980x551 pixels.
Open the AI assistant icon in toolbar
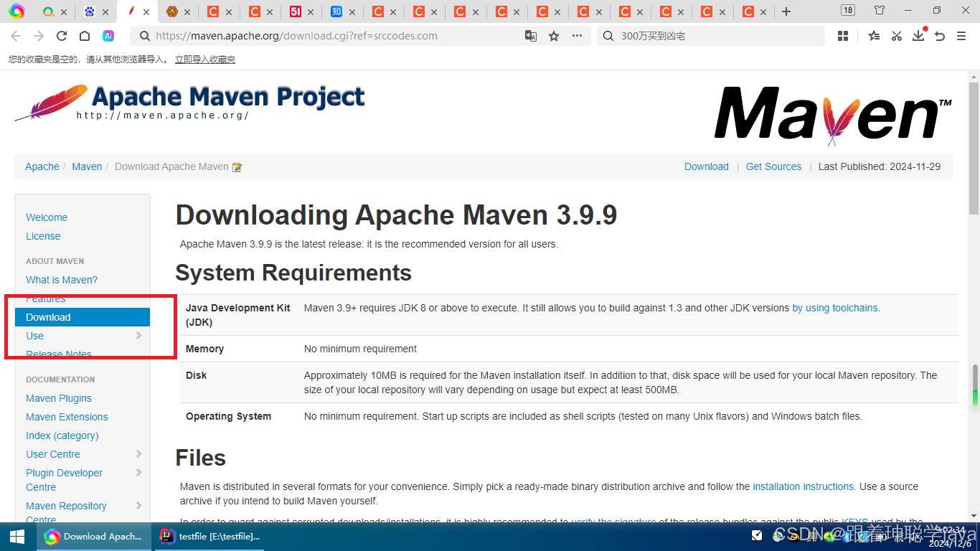(x=108, y=36)
